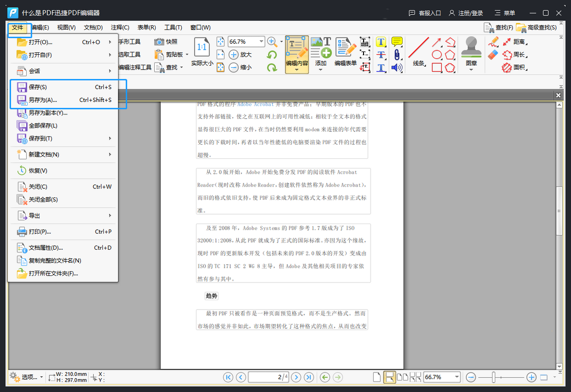Image resolution: width=571 pixels, height=392 pixels.
Task: Click Save As (另存为) in File menu
Action: click(x=63, y=100)
